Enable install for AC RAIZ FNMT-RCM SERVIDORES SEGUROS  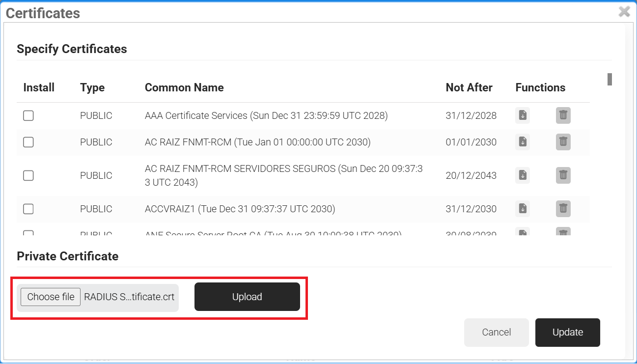pyautogui.click(x=28, y=175)
